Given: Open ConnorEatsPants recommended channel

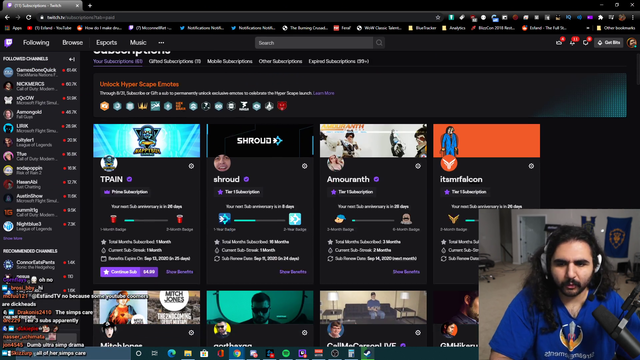Looking at the screenshot, I should coord(40,264).
